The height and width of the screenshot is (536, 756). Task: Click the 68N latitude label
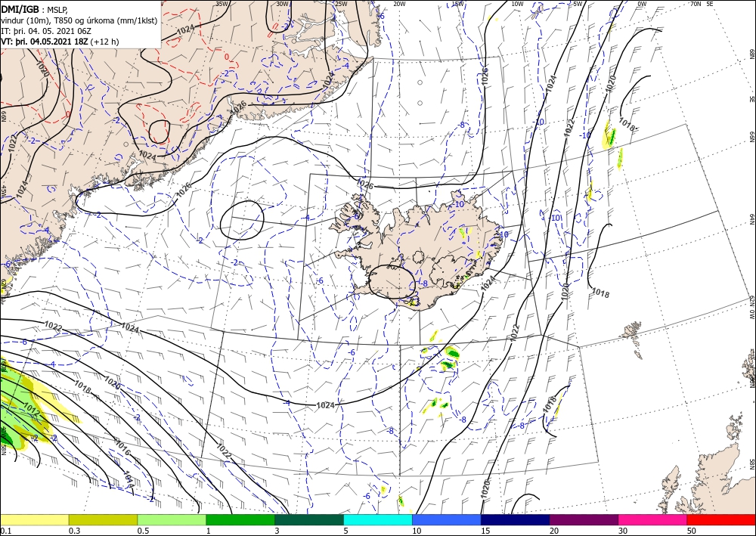[x=751, y=52]
